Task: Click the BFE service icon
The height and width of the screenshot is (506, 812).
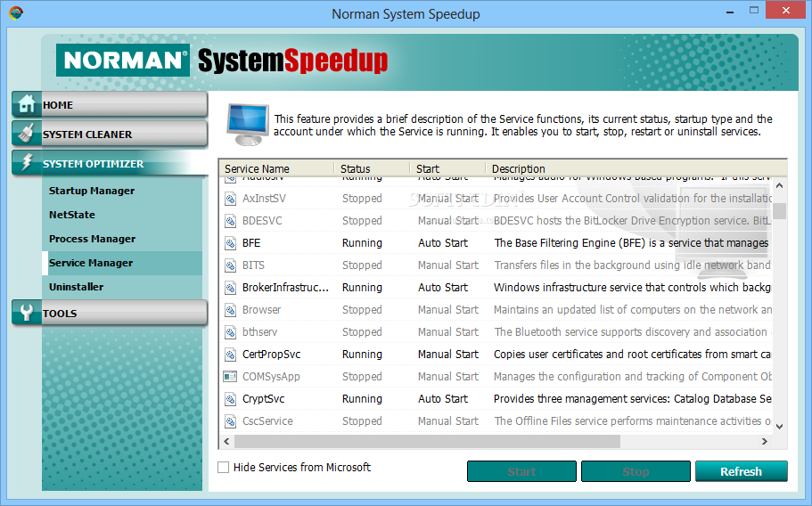Action: pos(230,243)
